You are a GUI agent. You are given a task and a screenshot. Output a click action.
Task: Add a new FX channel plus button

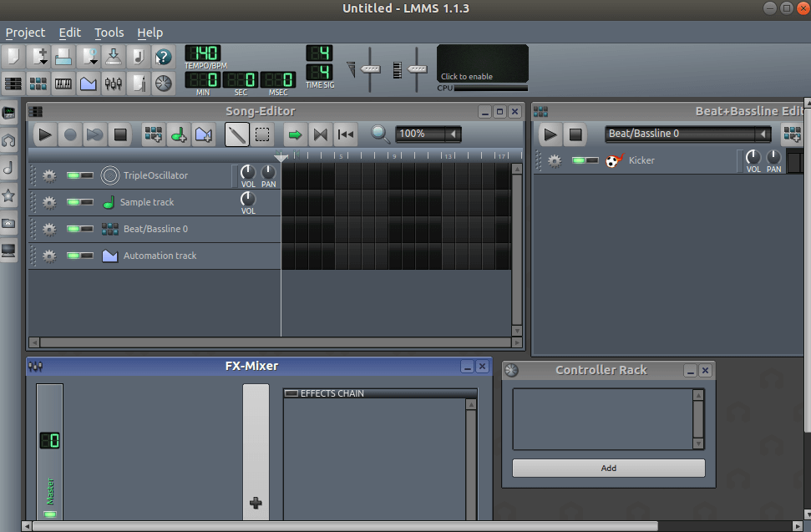[x=256, y=503]
